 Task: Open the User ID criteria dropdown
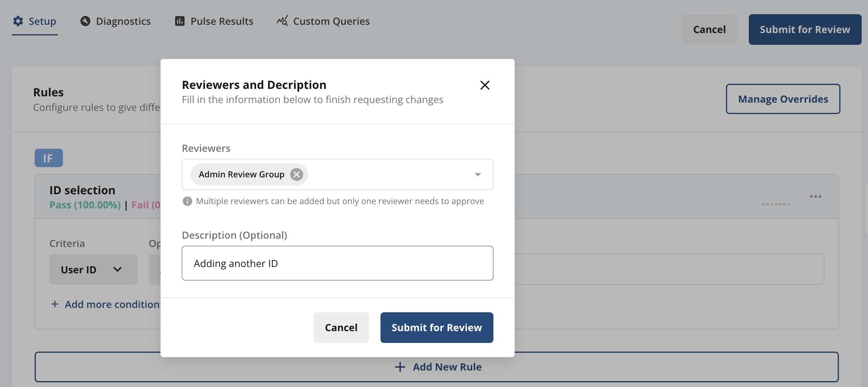pyautogui.click(x=93, y=269)
